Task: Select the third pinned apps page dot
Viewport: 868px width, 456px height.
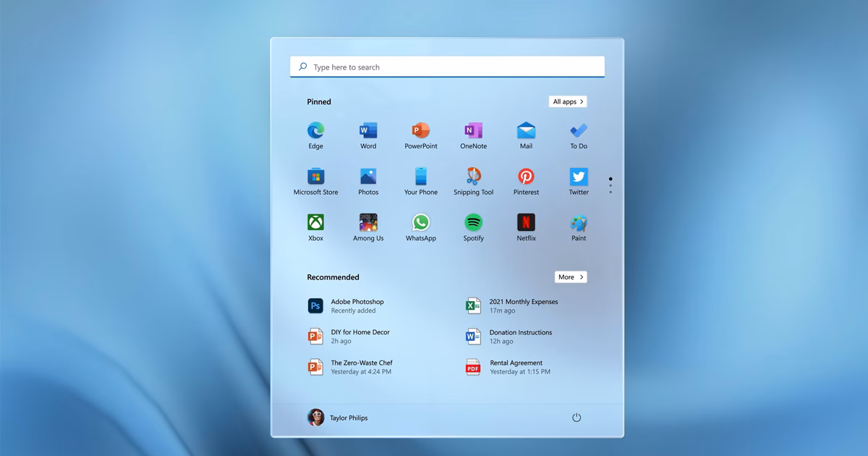Action: click(x=610, y=192)
